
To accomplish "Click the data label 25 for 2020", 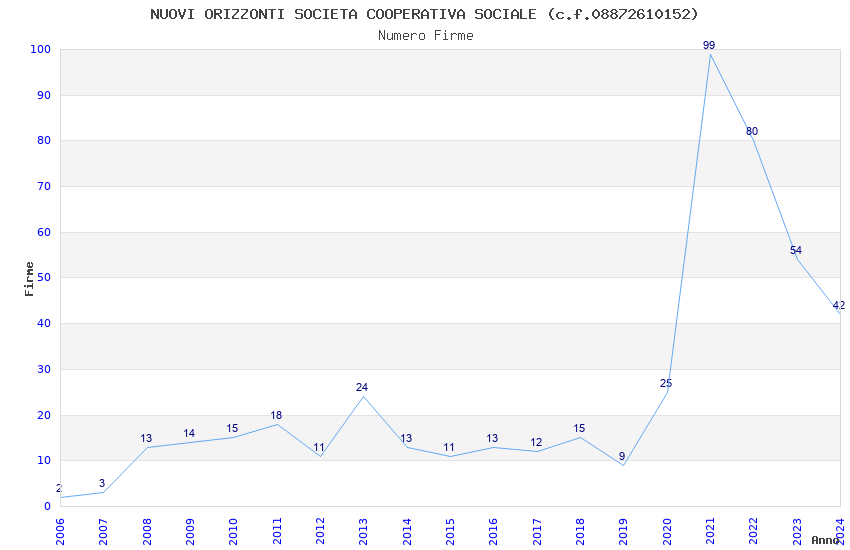I will [x=666, y=384].
